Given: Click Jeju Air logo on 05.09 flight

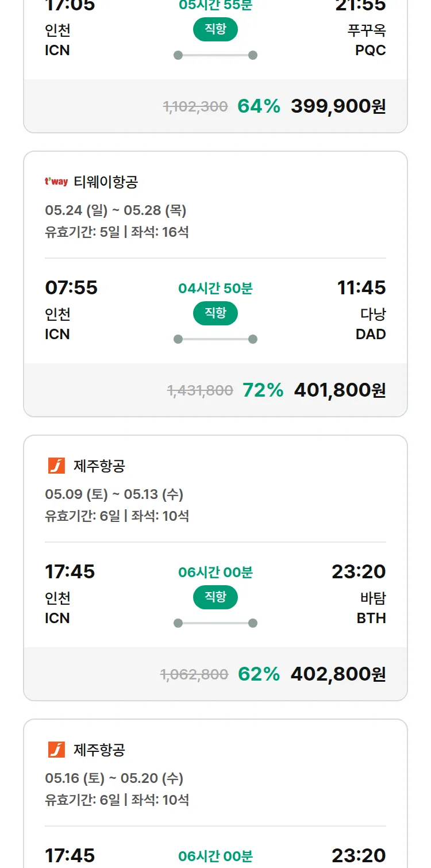Looking at the screenshot, I should (56, 466).
